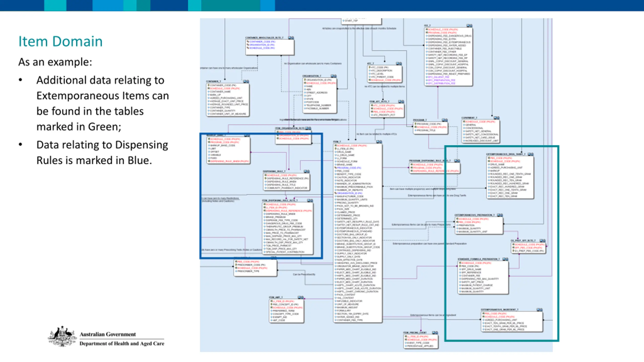Click the header icons of ATC_T table
644x362 pixels.
pyautogui.click(x=399, y=64)
